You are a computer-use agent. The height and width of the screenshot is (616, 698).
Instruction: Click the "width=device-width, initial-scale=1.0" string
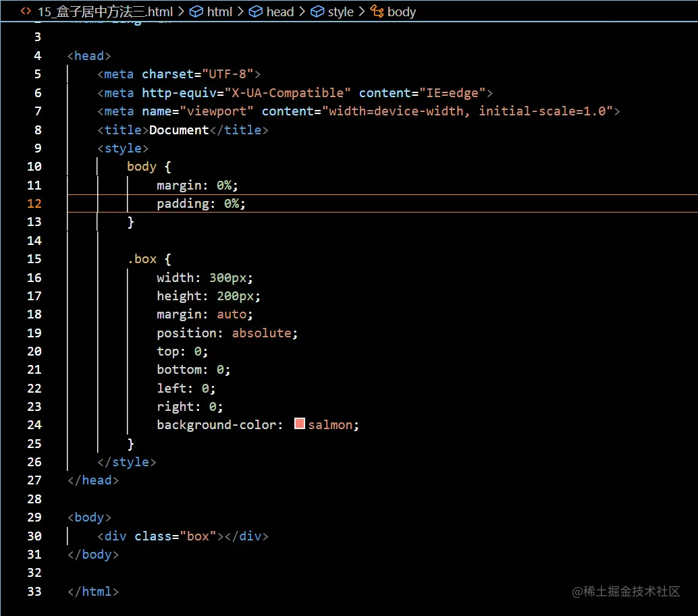pos(467,111)
